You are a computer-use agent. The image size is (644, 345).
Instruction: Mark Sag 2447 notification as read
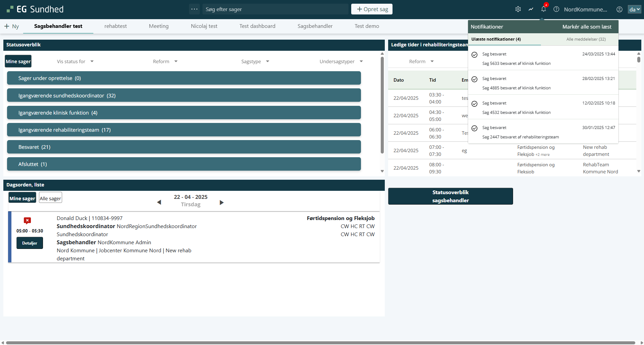click(474, 128)
